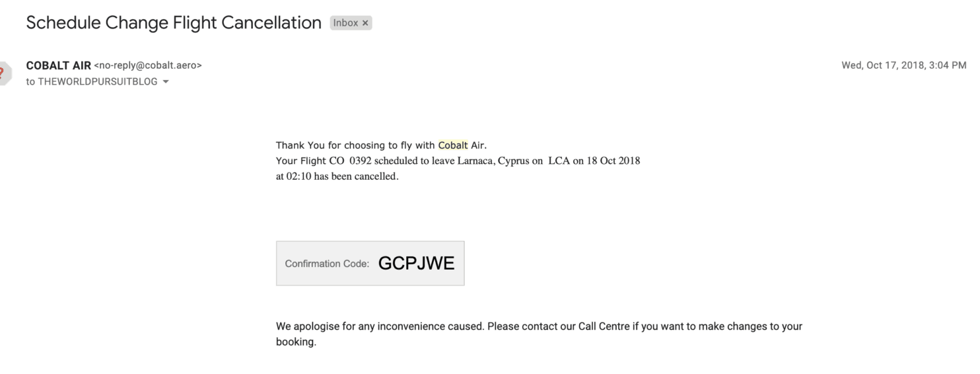Click the highlighted word Cobalt in message
Viewport: 980px width, 374px height.
coord(453,145)
